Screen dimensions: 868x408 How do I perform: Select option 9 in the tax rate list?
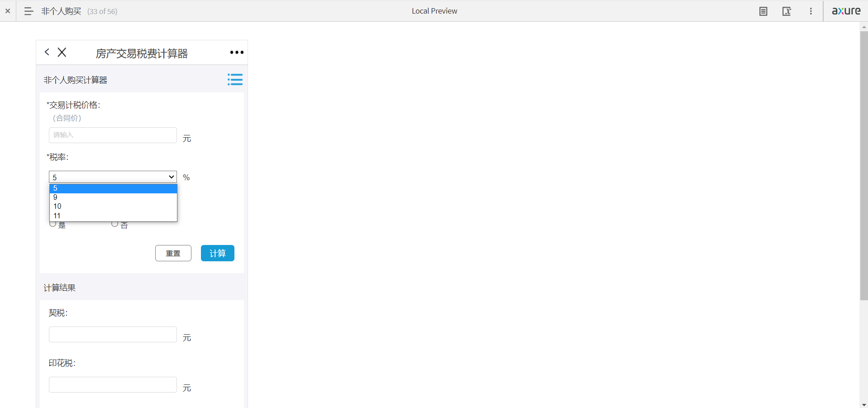(x=113, y=197)
